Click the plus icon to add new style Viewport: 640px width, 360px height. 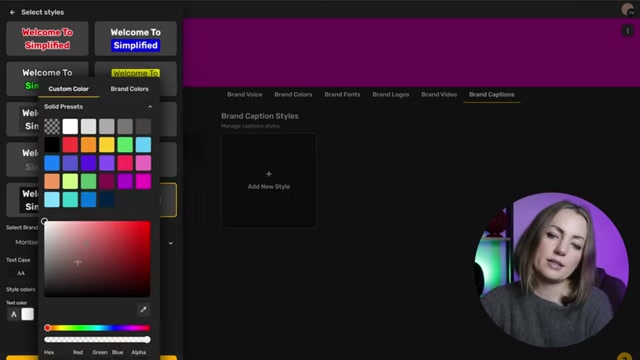click(269, 174)
